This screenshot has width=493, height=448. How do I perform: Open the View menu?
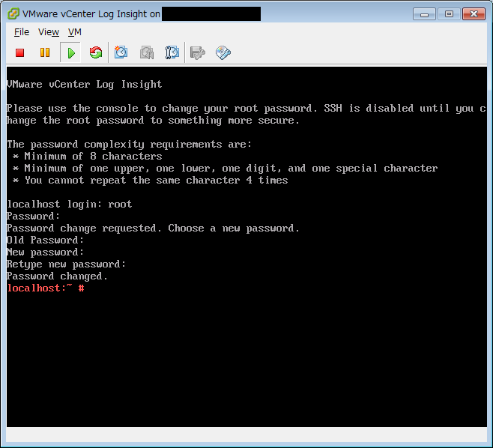click(49, 31)
